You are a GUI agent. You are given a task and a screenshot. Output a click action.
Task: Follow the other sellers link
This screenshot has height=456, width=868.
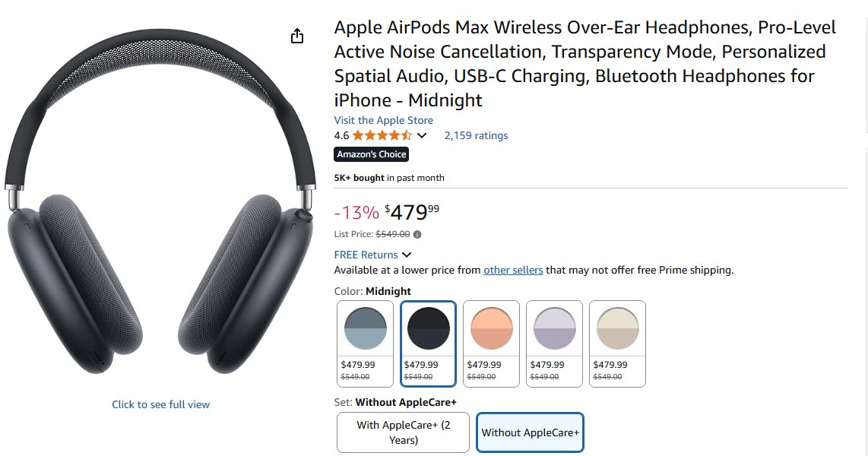pos(513,270)
